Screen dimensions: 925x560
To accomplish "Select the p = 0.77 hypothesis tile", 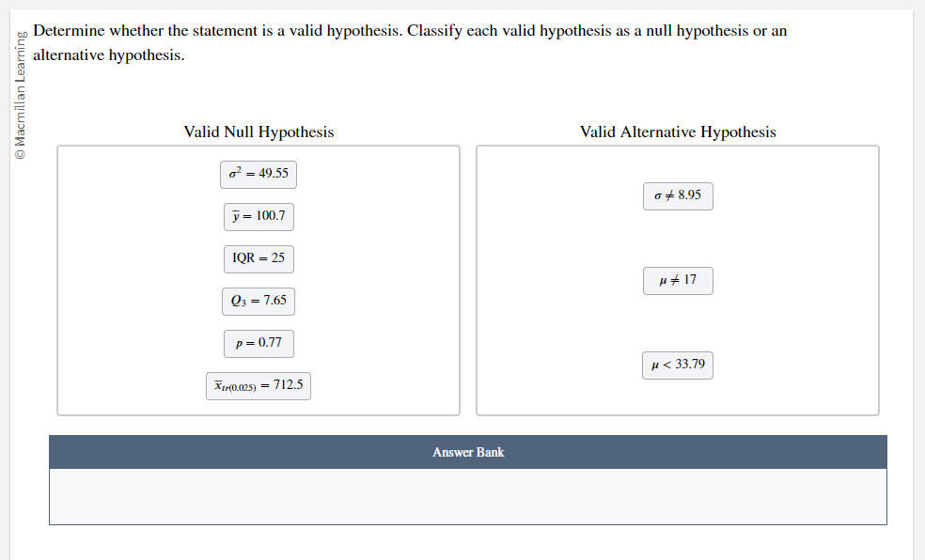I will pyautogui.click(x=259, y=343).
